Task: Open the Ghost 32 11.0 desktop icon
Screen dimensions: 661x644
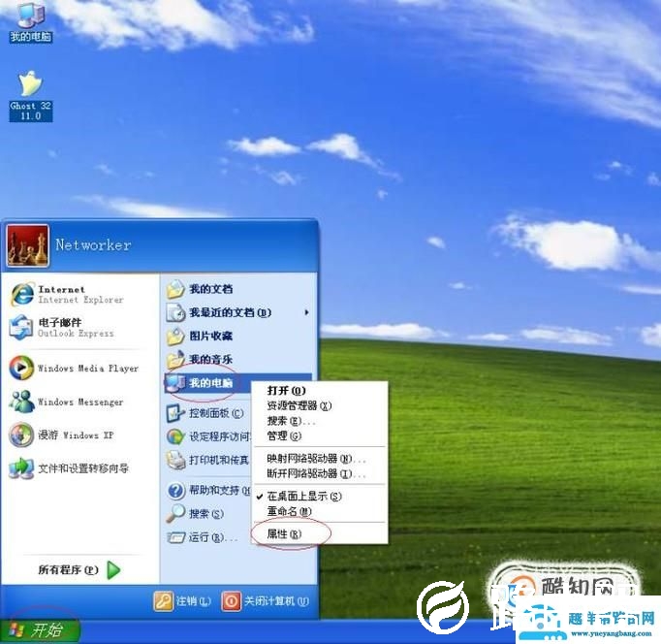Action: coord(30,96)
